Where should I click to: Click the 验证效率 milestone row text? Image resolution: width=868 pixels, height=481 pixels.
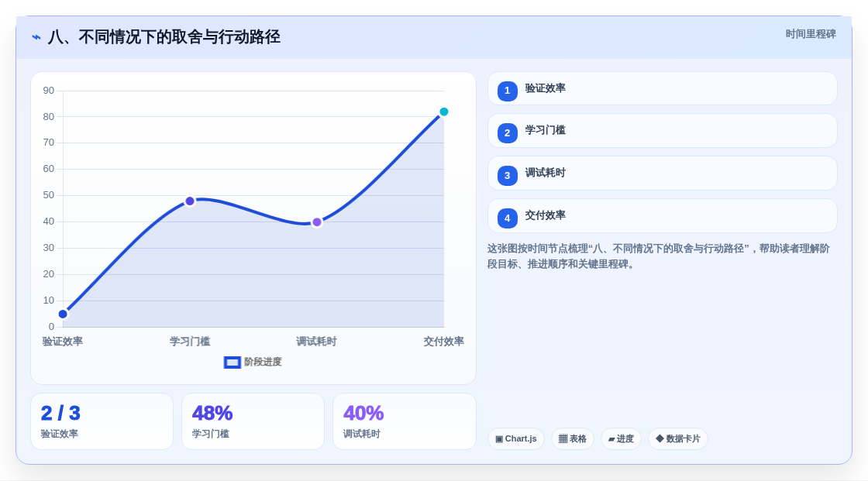pos(546,88)
